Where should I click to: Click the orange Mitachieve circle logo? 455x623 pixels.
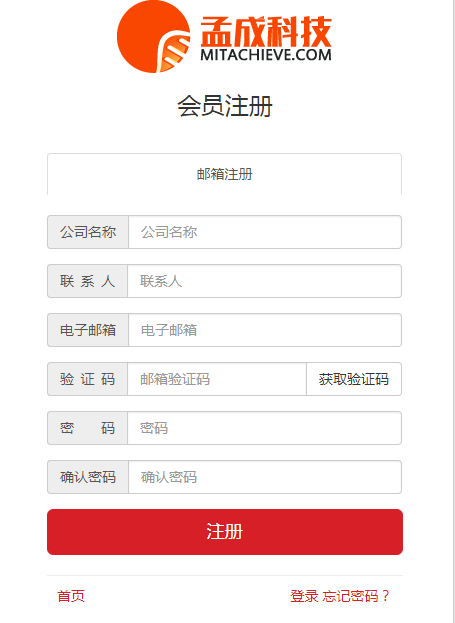[x=153, y=37]
